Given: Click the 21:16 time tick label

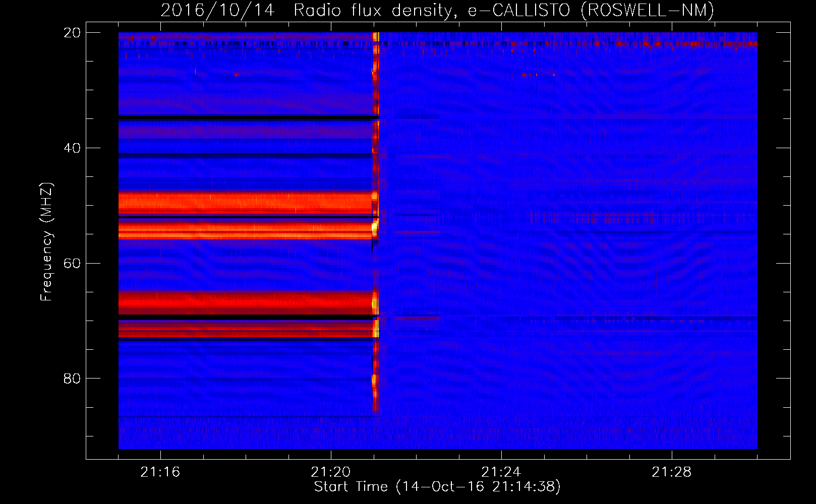Looking at the screenshot, I should [x=160, y=472].
